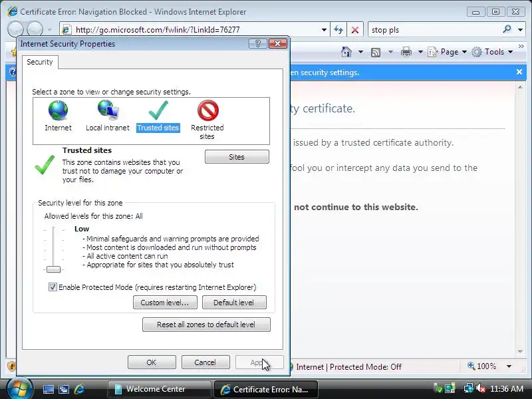The image size is (532, 399).
Task: Click the Switch between windows quick launch icon
Action: 64,389
